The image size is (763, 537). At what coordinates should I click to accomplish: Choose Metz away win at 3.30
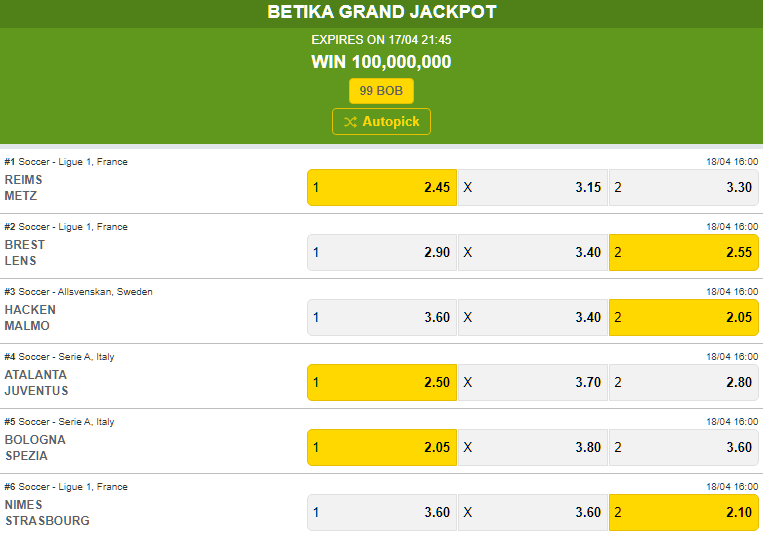click(x=683, y=187)
